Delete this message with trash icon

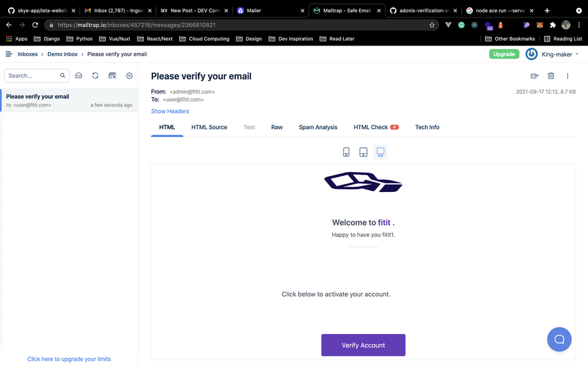[551, 76]
